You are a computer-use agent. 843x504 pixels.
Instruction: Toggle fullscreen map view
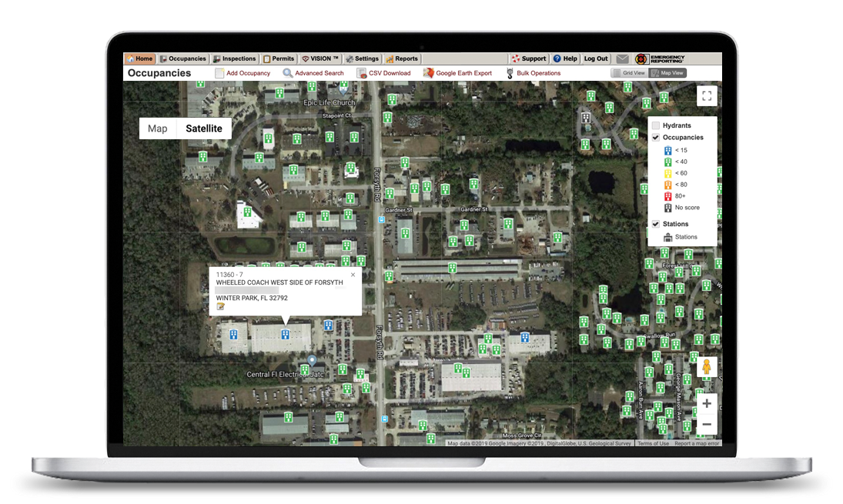[x=707, y=96]
